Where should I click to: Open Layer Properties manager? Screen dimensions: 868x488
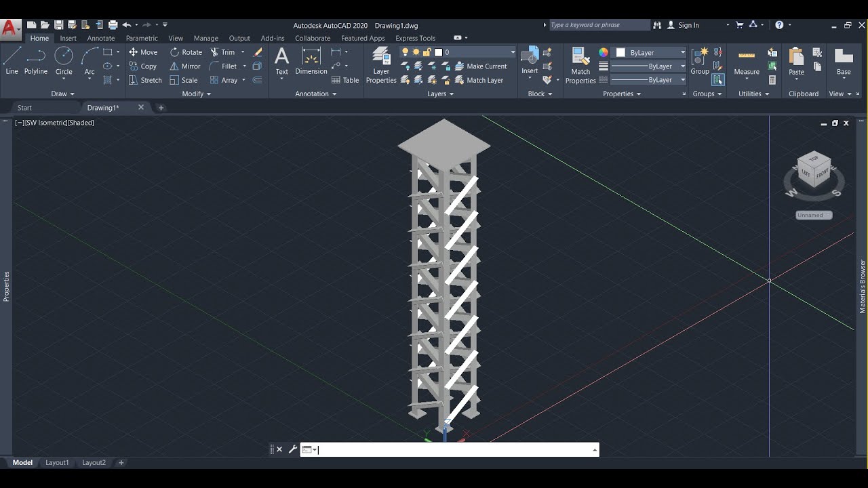pyautogui.click(x=381, y=65)
